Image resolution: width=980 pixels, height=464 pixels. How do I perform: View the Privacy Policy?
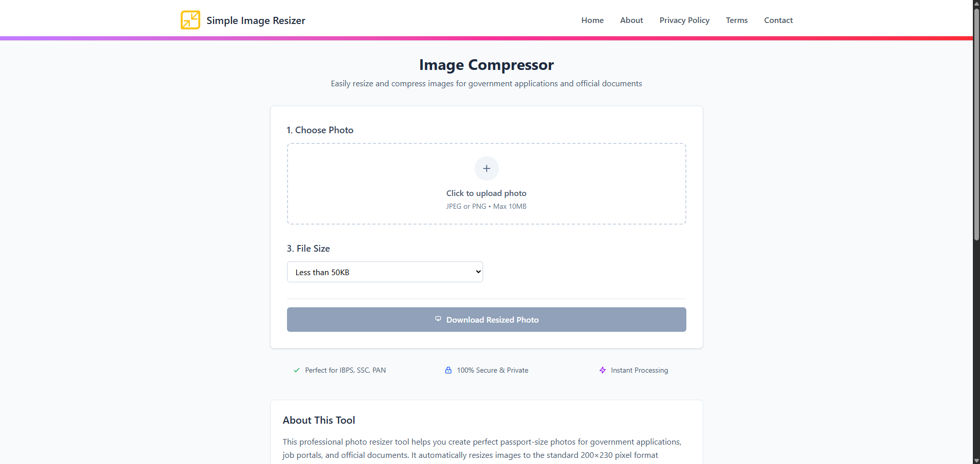[684, 20]
